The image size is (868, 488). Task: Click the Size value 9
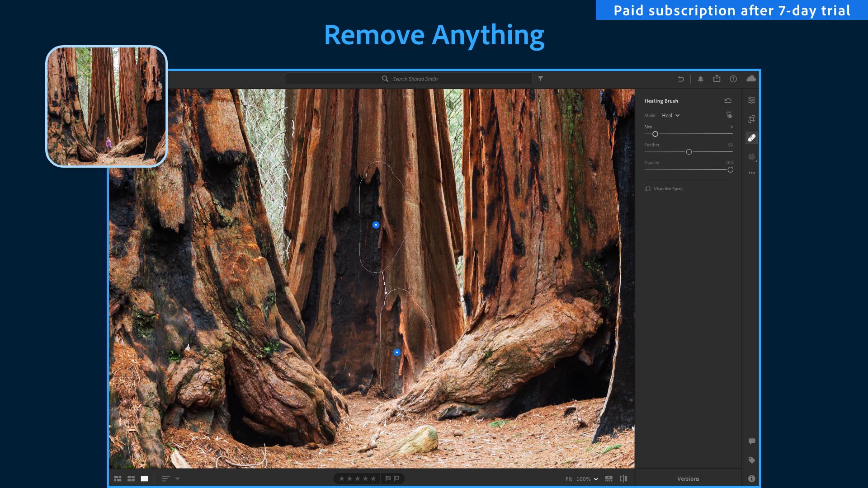731,127
